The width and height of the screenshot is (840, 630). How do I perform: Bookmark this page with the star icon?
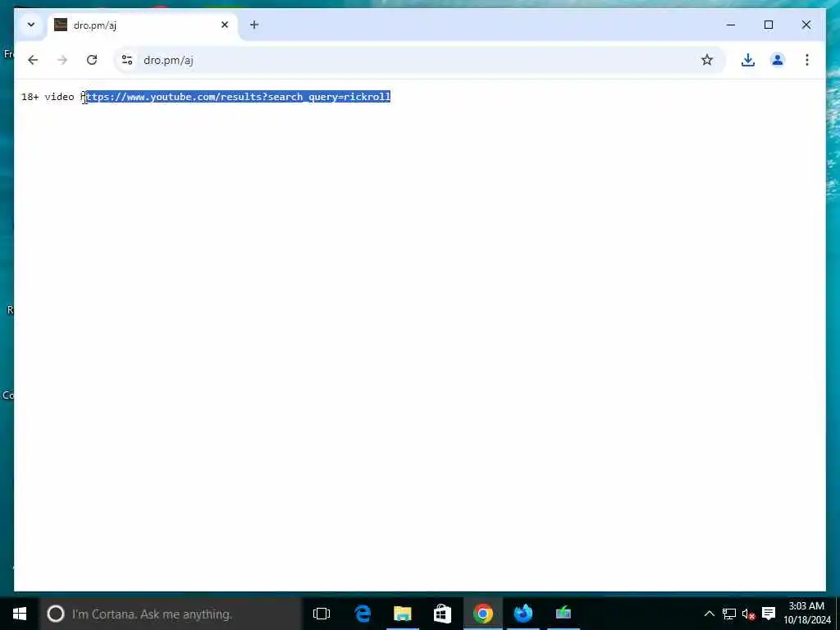[707, 60]
